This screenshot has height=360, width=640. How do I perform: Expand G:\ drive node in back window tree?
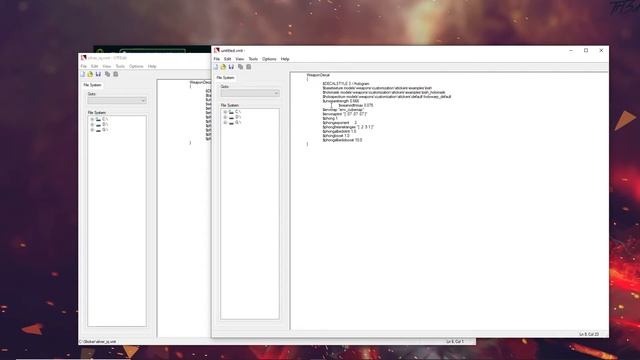(92, 130)
